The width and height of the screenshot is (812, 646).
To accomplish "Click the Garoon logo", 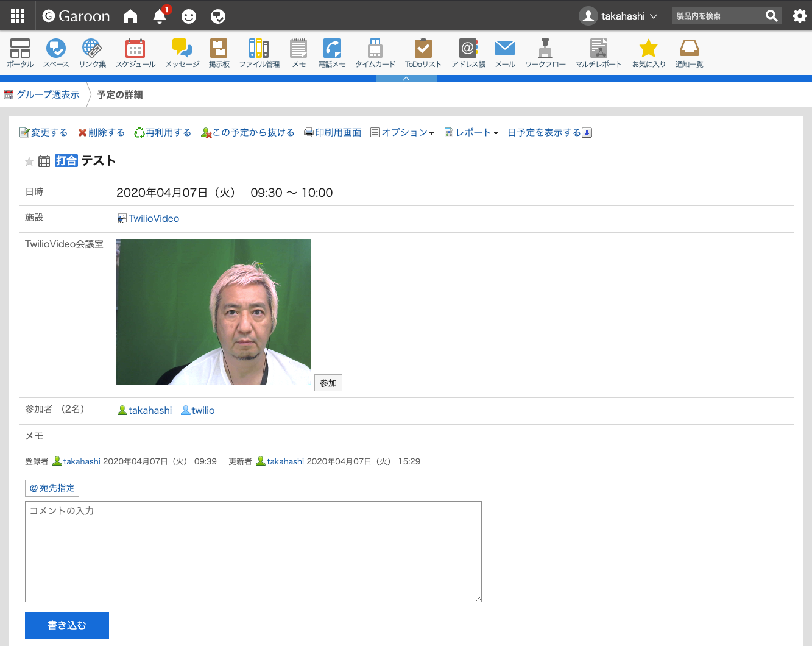I will pos(76,16).
